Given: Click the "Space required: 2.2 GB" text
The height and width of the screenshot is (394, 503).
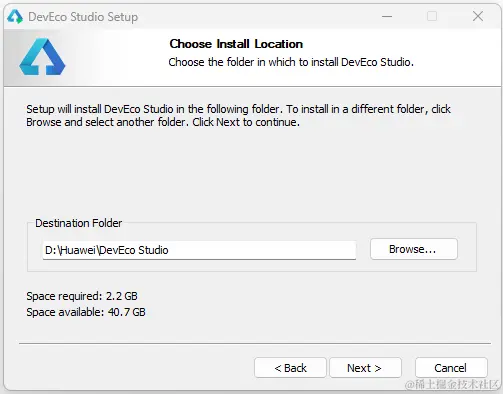Looking at the screenshot, I should point(82,296).
